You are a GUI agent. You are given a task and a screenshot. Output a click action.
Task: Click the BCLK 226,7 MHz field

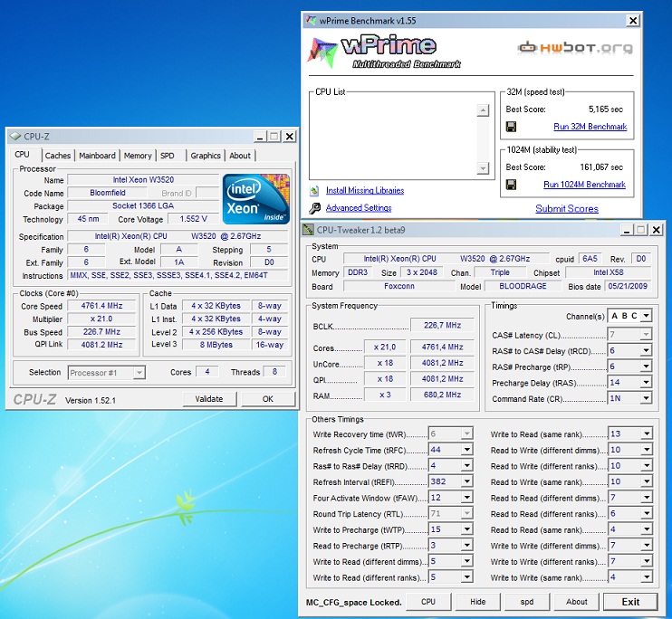pos(442,325)
